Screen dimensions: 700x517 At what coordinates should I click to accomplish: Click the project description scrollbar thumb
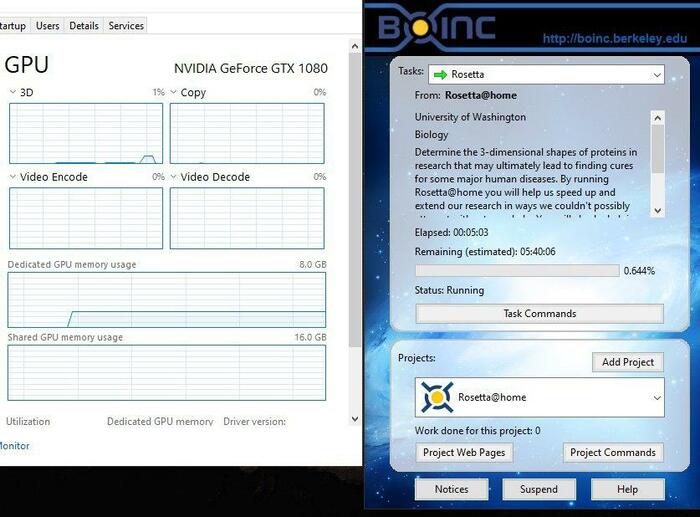657,149
